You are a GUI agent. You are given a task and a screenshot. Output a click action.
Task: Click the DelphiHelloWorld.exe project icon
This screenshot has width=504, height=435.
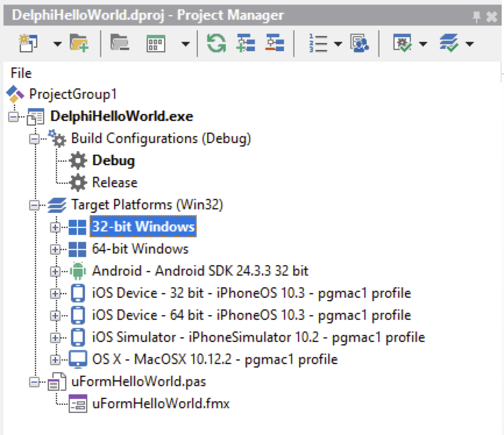click(36, 117)
